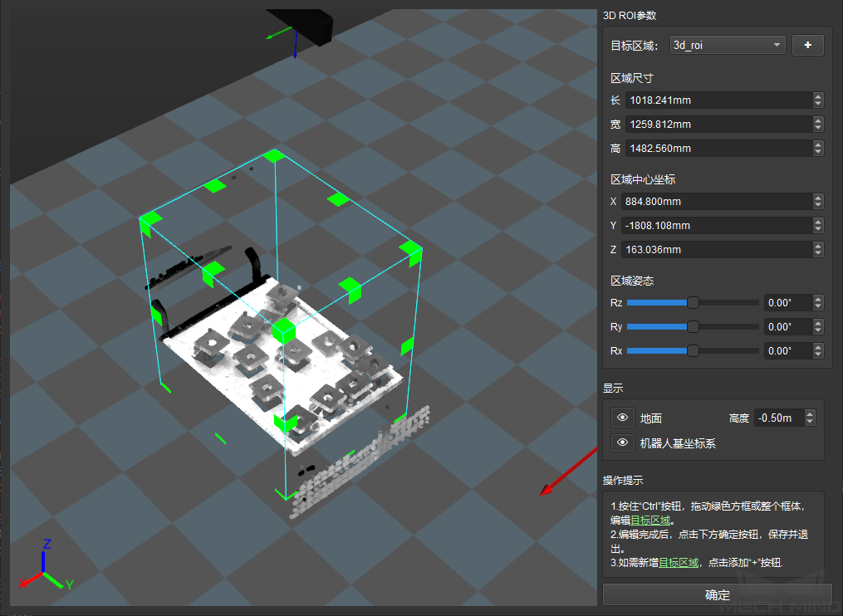Increase length (长) using its up stepper arrow
The height and width of the screenshot is (616, 843).
(818, 96)
